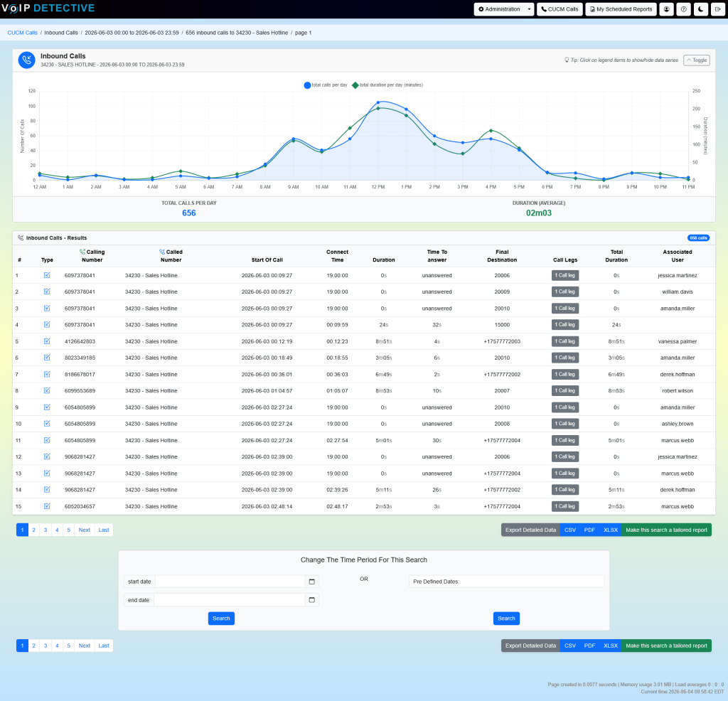The height and width of the screenshot is (701, 728).
Task: Open CUCM Calls in top navigation
Action: pos(560,9)
